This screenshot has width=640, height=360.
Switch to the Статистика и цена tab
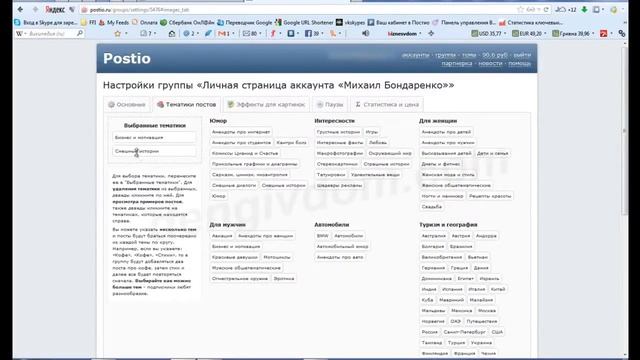click(x=387, y=104)
